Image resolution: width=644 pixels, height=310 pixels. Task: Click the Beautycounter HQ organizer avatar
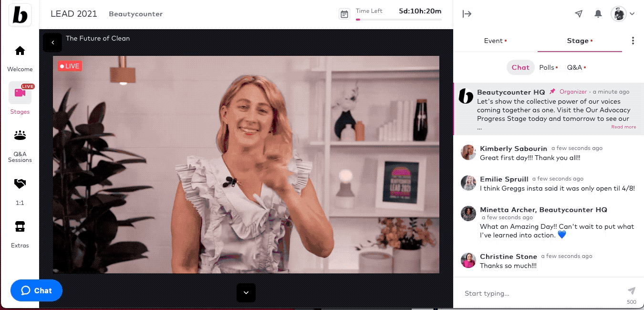tap(466, 96)
